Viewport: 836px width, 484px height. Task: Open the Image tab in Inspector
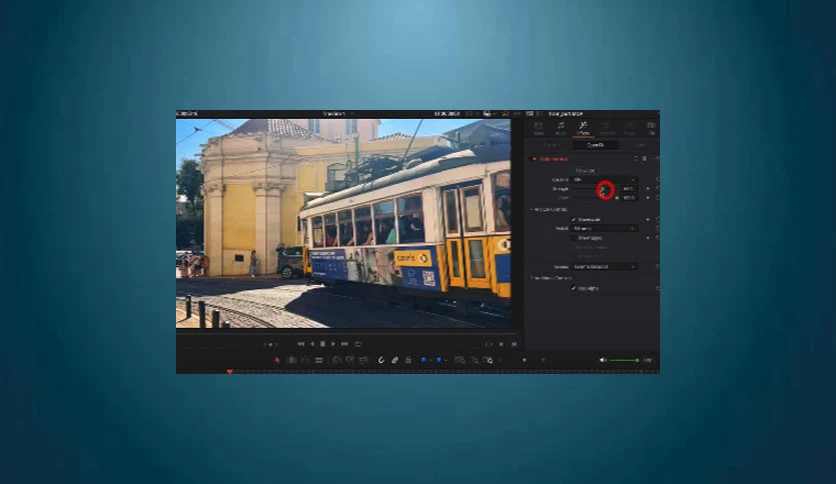click(630, 128)
